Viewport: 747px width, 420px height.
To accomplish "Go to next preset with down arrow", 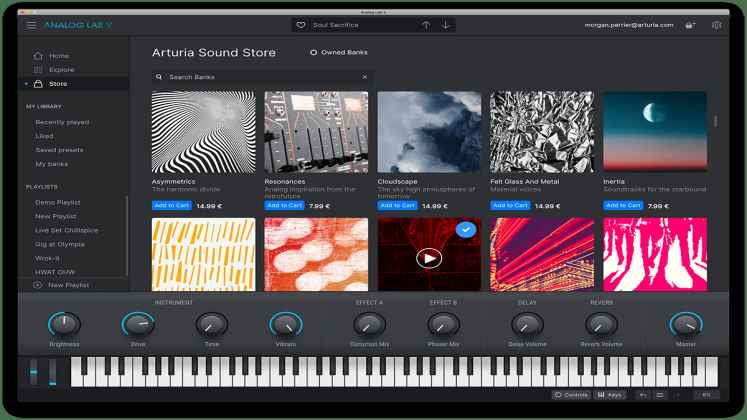I will pos(445,25).
